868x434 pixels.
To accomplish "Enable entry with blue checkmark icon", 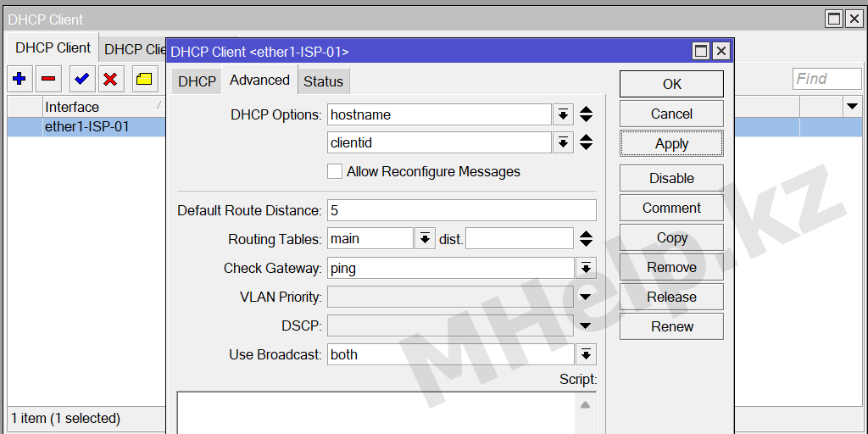I will pos(82,79).
